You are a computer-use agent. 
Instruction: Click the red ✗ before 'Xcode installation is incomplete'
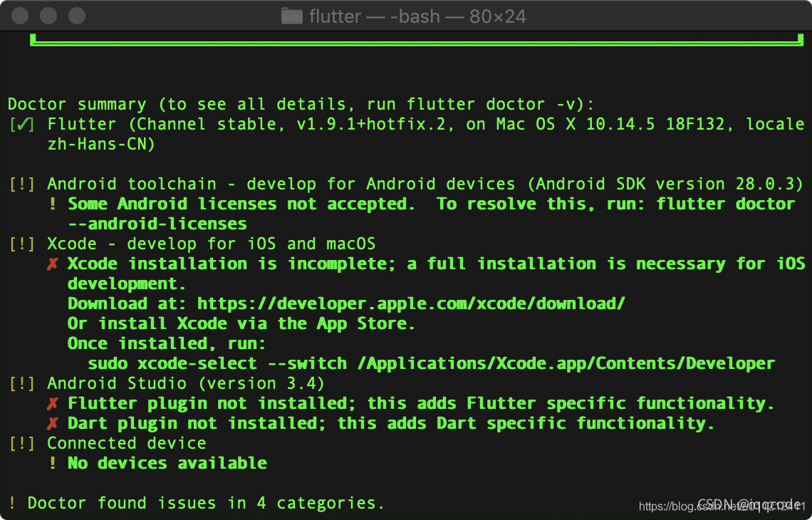tap(52, 264)
